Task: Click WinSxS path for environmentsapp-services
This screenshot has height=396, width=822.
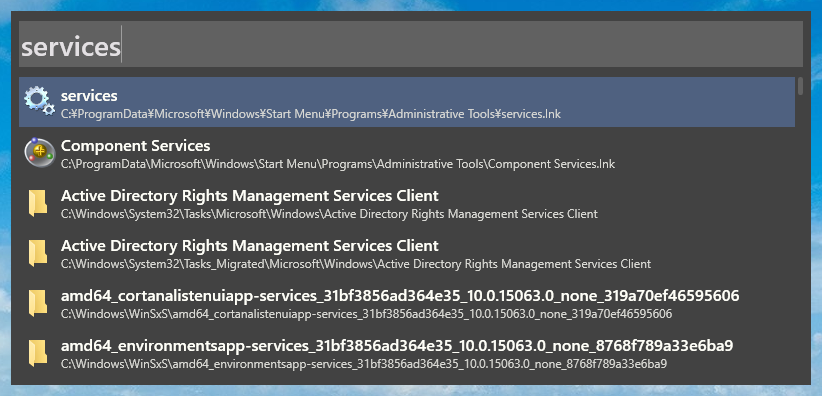Action: 364,364
